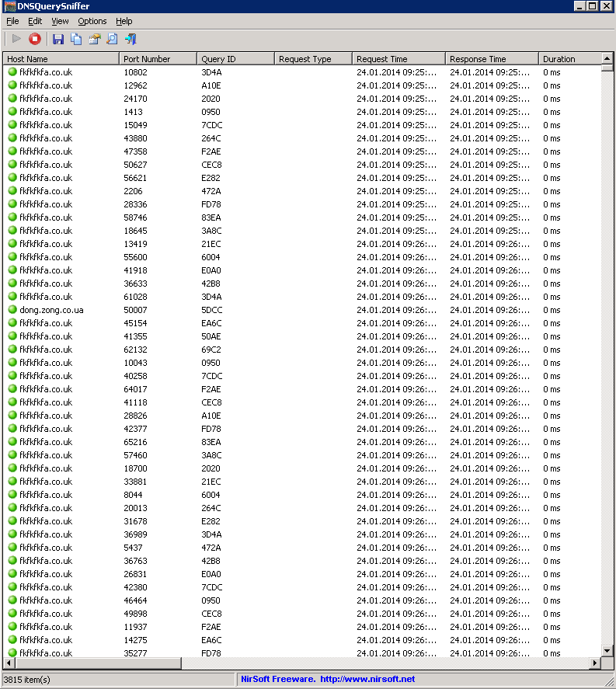The height and width of the screenshot is (689, 616).
Task: Click the vertical scrollbar down arrow
Action: pos(607,651)
